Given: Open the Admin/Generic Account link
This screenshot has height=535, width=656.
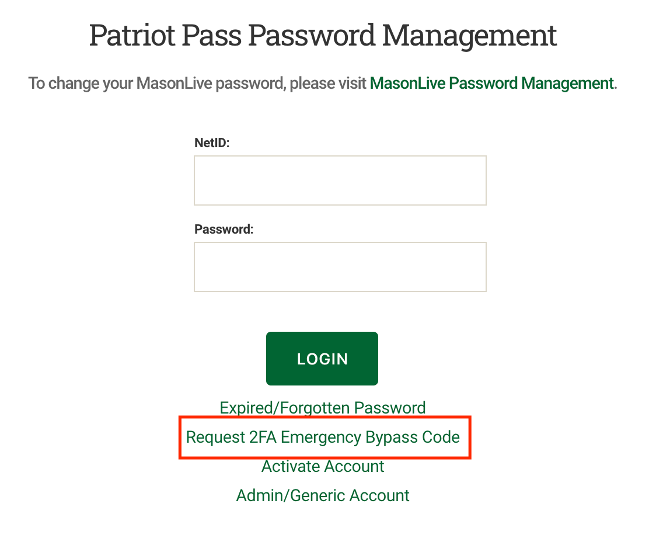Looking at the screenshot, I should tap(322, 495).
